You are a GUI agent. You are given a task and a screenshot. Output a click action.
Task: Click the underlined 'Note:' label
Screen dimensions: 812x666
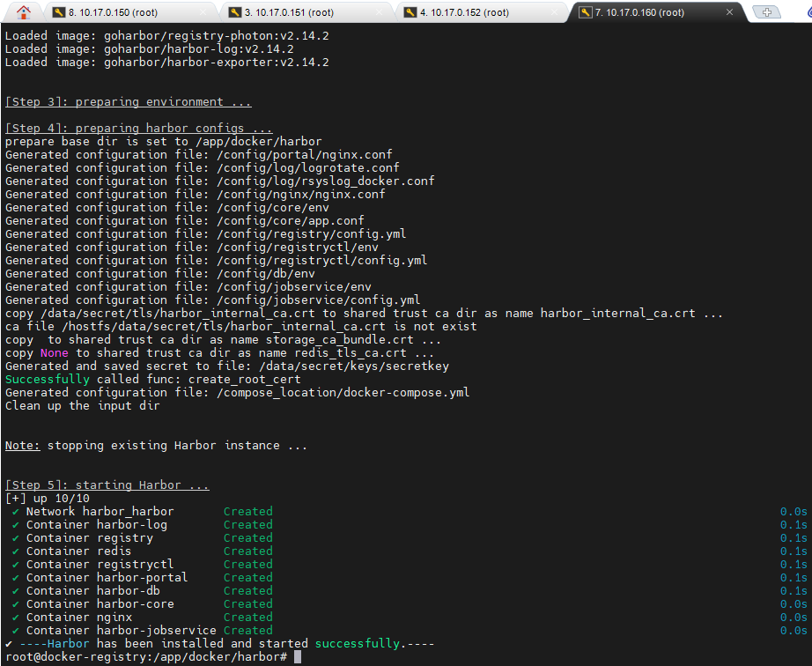(x=23, y=446)
